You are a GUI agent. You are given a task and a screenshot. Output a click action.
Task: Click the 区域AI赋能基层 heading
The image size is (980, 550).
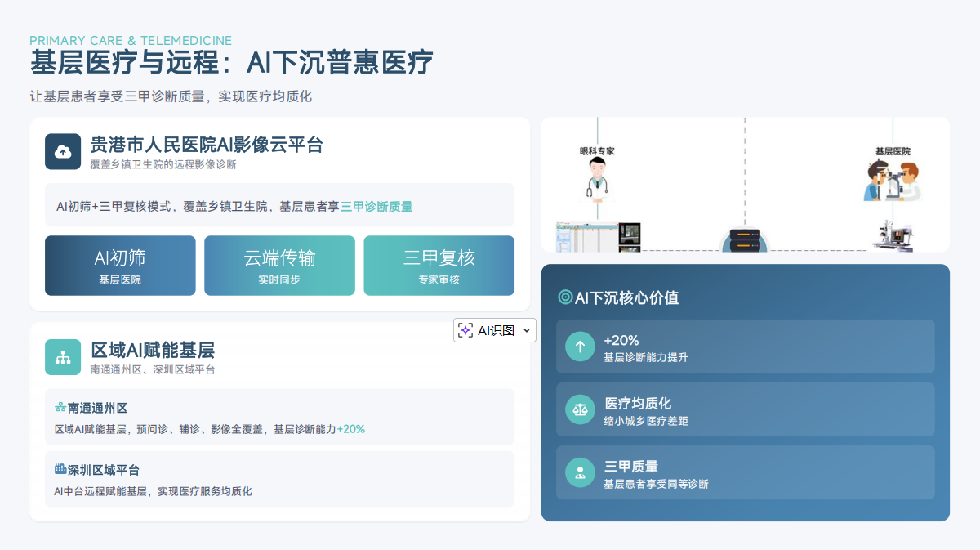(x=153, y=351)
